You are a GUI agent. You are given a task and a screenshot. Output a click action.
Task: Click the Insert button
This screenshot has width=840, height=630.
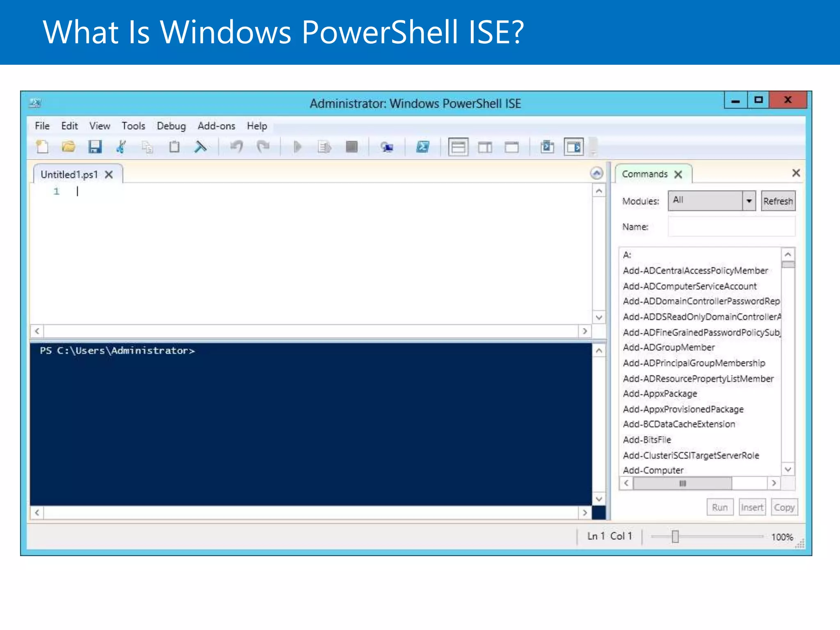pyautogui.click(x=752, y=507)
